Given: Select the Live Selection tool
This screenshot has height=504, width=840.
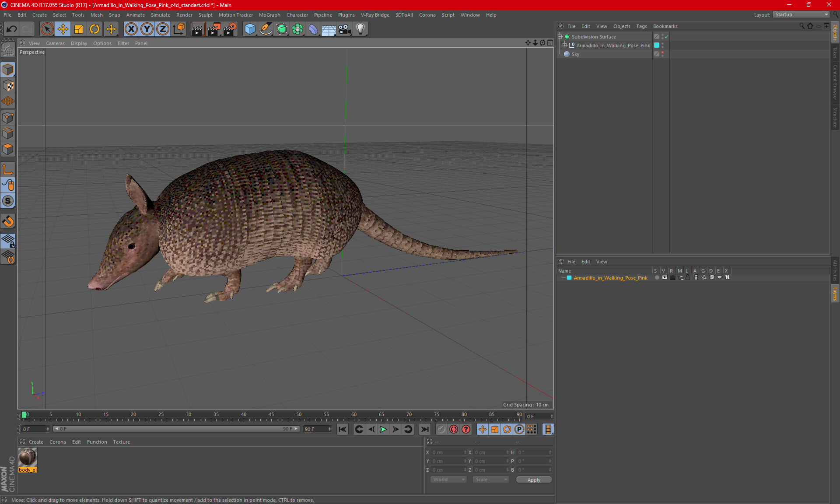Looking at the screenshot, I should pos(47,29).
